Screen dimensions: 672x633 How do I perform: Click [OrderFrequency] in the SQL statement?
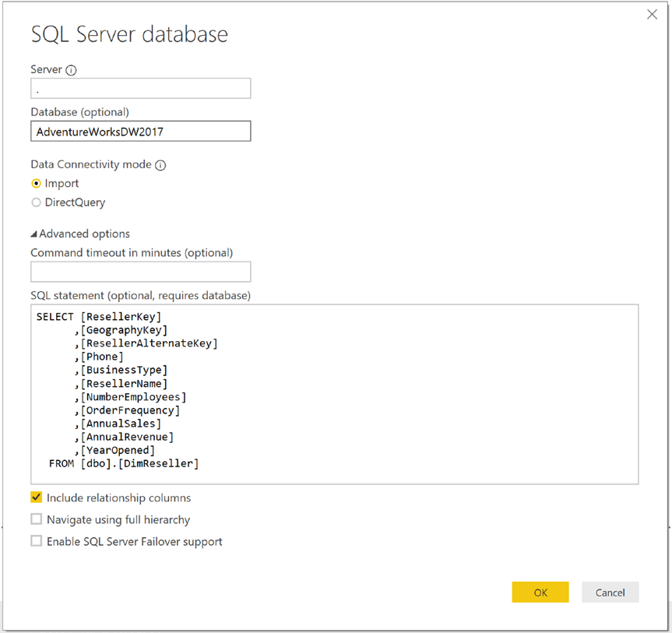[x=130, y=410]
